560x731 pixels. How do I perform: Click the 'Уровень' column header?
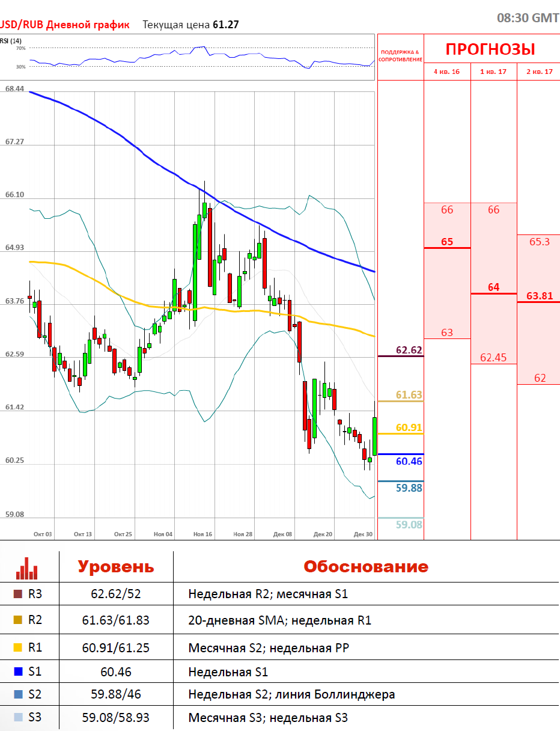click(116, 567)
